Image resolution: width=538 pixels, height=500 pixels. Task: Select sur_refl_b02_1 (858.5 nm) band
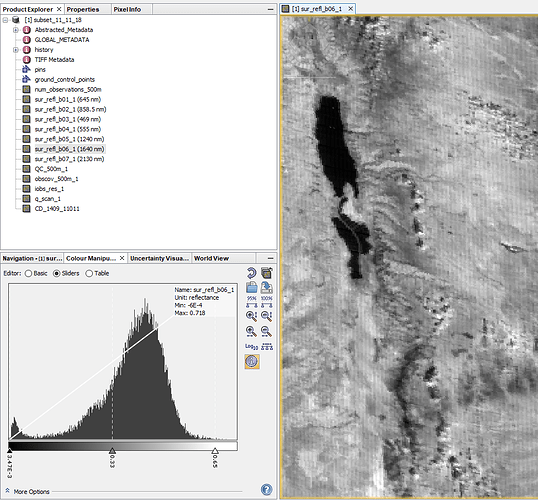coord(70,110)
